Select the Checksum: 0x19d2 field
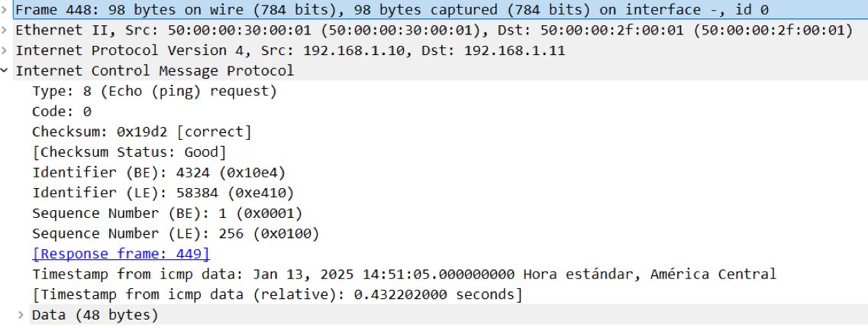868x328 pixels. [x=141, y=132]
